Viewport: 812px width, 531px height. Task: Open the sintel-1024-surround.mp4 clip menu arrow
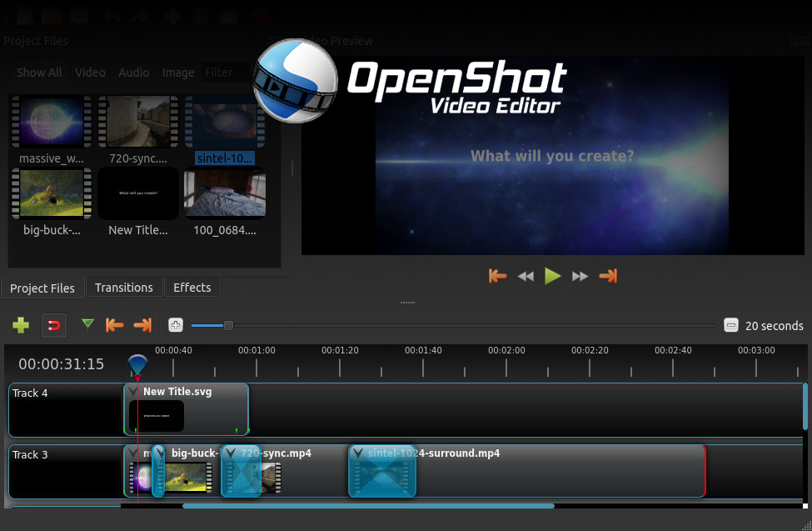tap(357, 453)
